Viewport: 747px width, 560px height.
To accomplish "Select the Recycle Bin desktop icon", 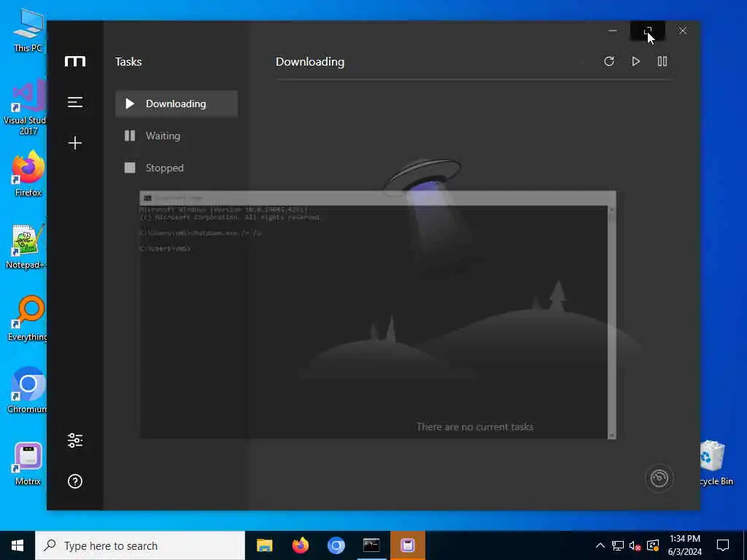I will [x=716, y=463].
